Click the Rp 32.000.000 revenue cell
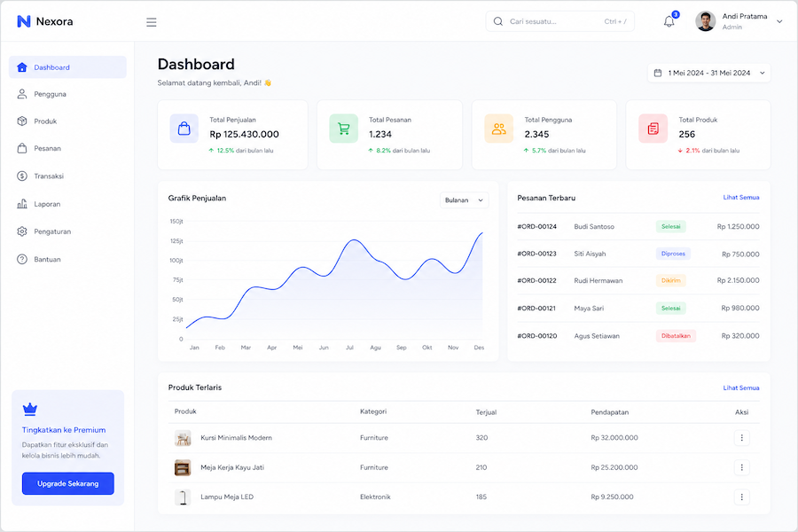The height and width of the screenshot is (532, 798). pyautogui.click(x=614, y=438)
